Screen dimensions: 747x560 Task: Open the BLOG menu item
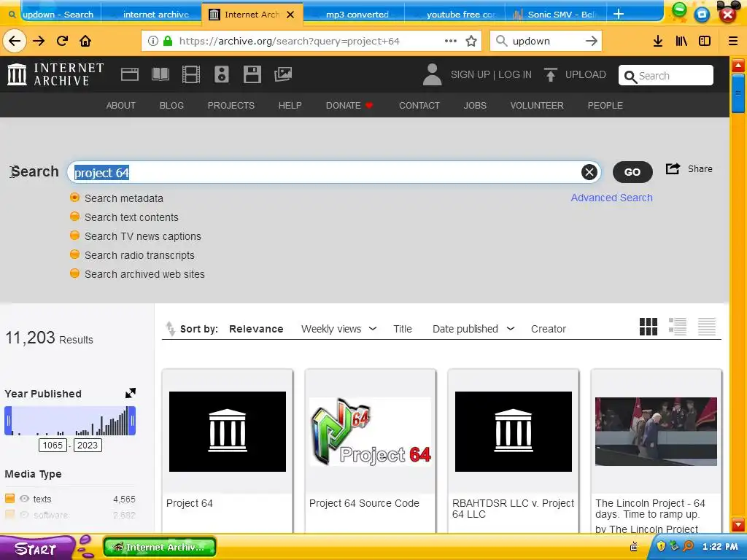pyautogui.click(x=171, y=105)
